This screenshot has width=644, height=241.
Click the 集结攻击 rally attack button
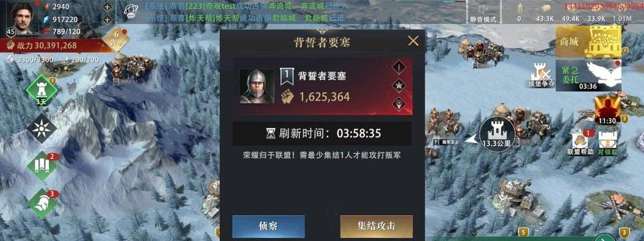coord(376,226)
